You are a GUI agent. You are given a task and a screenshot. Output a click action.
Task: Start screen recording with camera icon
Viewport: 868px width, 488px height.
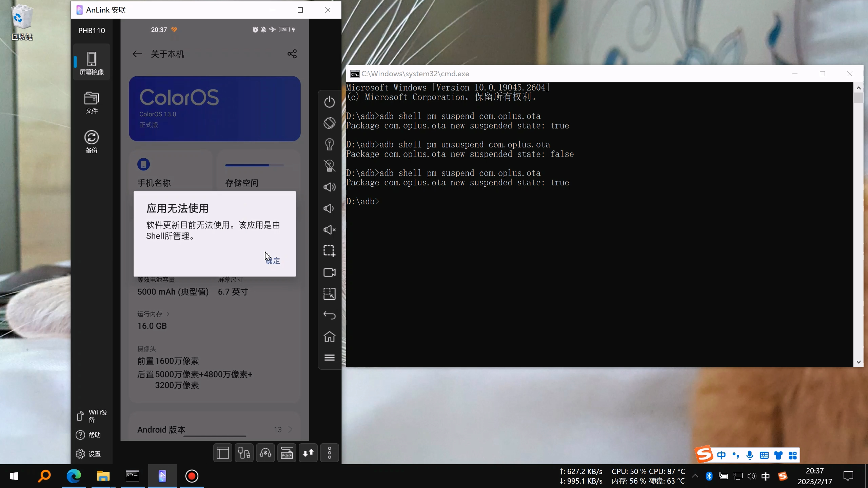tap(329, 272)
